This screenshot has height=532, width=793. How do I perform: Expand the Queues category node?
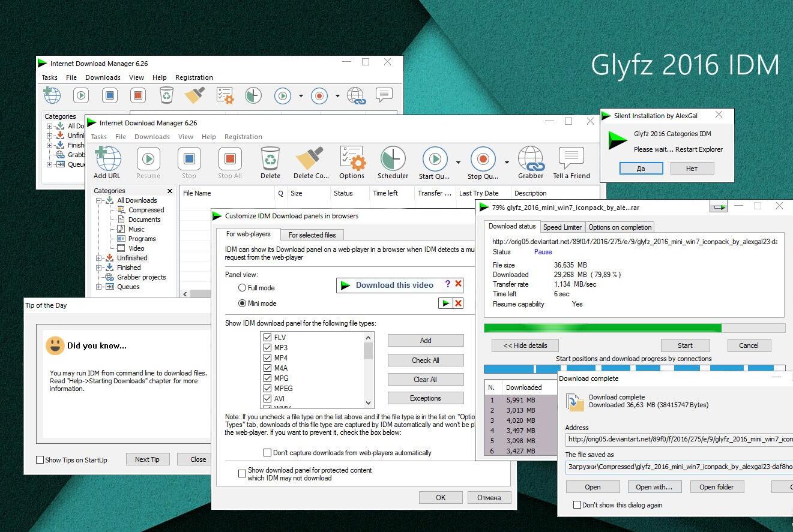tap(99, 287)
